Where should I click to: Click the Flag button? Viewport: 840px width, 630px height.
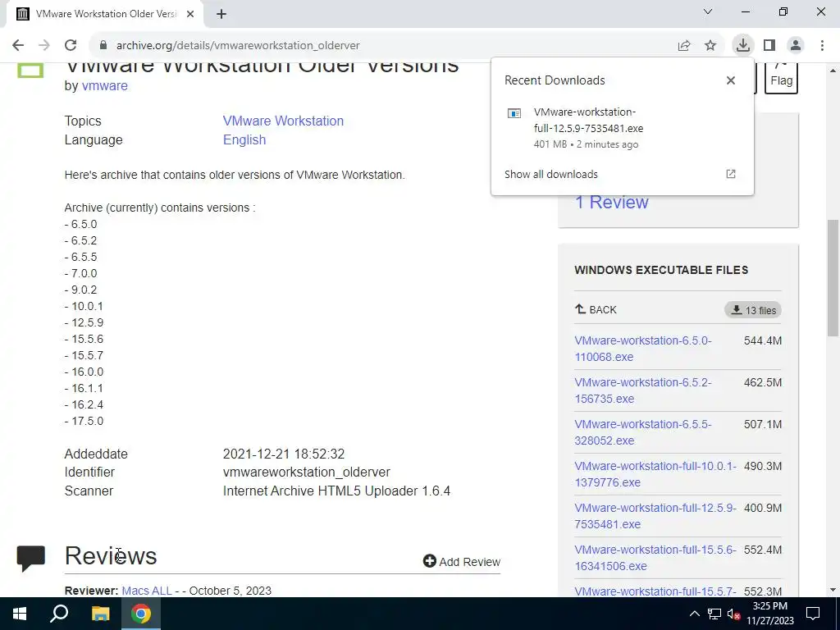tap(781, 78)
